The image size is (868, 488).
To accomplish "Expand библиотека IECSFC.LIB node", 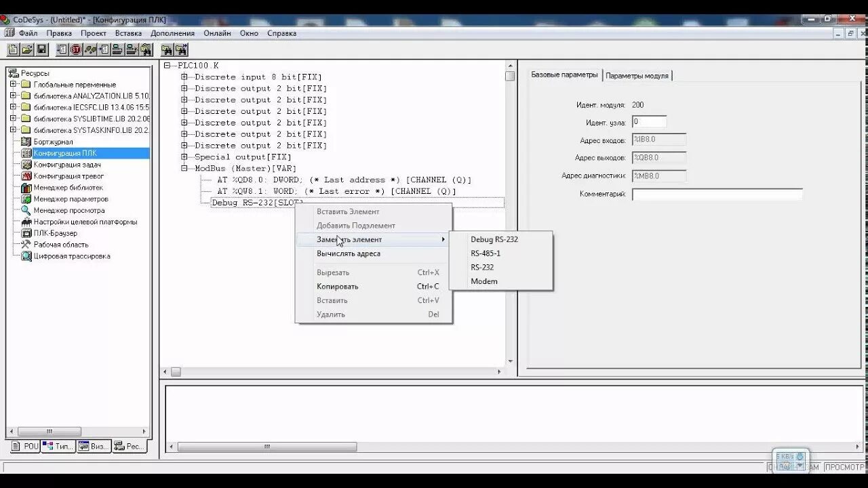I will [13, 107].
